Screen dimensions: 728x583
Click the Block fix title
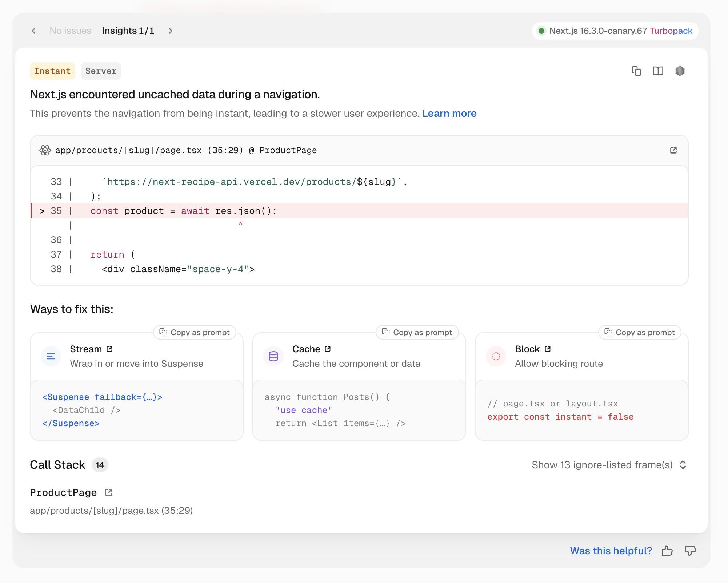coord(527,349)
